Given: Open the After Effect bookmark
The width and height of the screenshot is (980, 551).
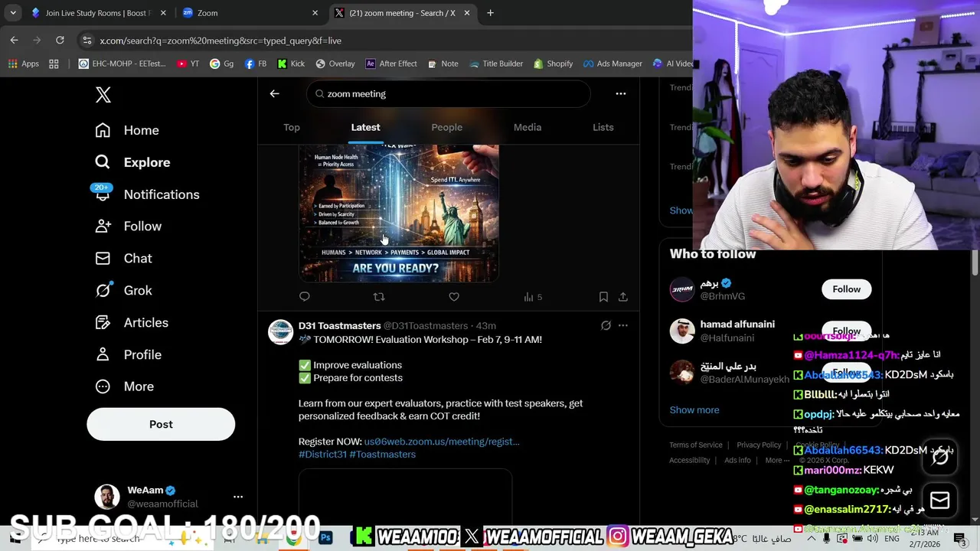Looking at the screenshot, I should click(x=390, y=64).
